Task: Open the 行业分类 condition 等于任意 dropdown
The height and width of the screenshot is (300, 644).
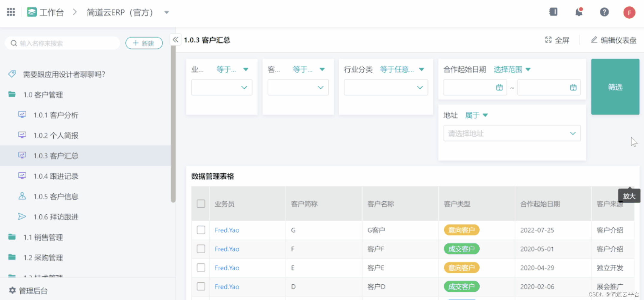Action: (402, 69)
